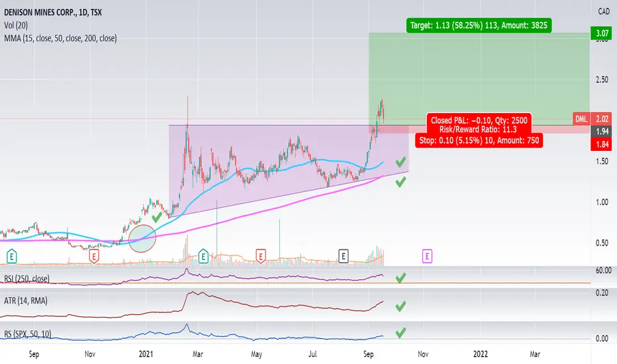Click the red earnings E marker near May
Screen dimensions: 617x364
coord(260,256)
